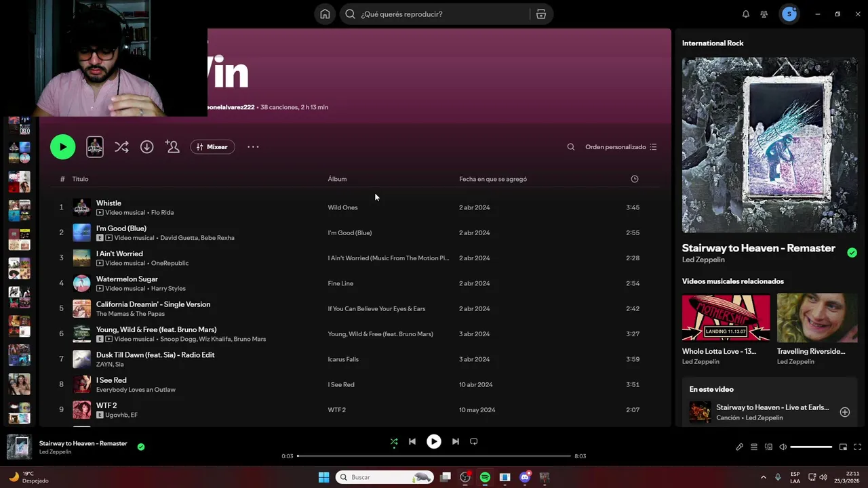Select the I'm Good (Blue) track
This screenshot has height=488, width=868.
pos(121,228)
